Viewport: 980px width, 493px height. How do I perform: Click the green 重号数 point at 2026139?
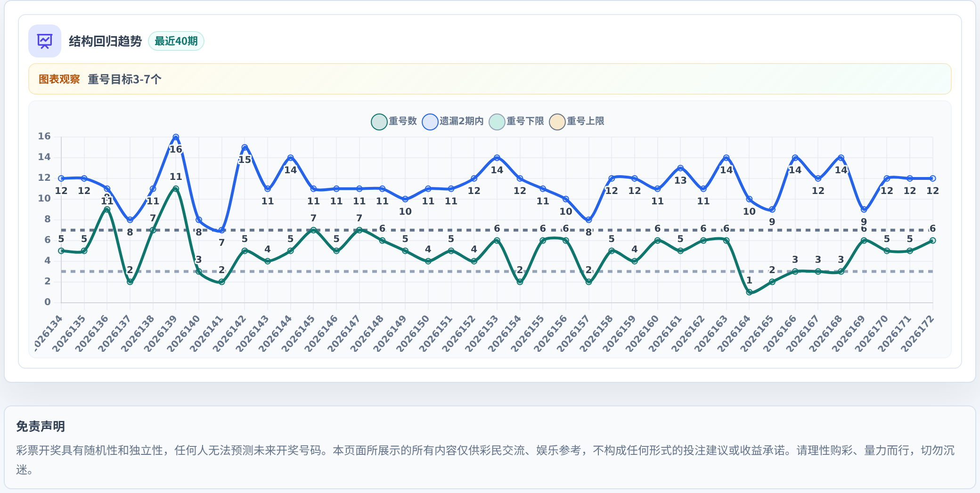[x=176, y=189]
